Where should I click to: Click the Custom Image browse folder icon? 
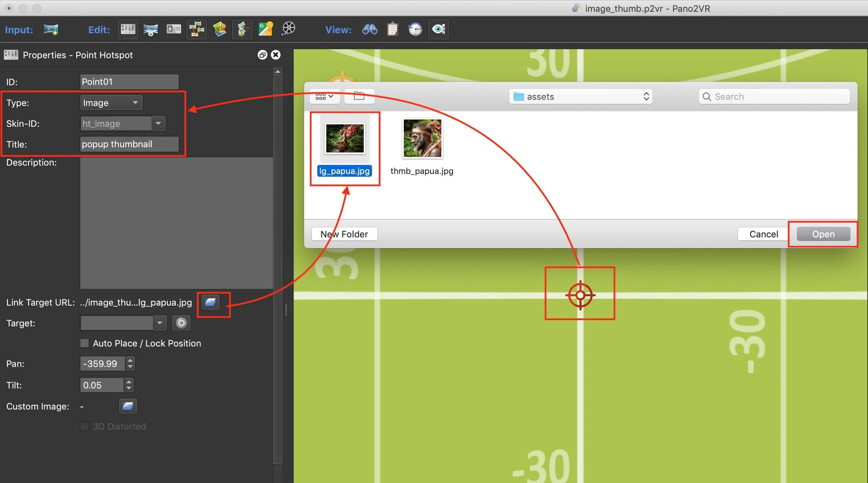click(128, 406)
